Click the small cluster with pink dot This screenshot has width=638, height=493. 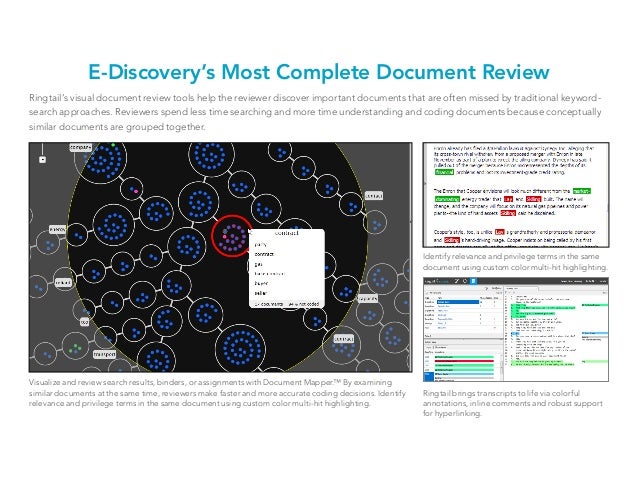[x=132, y=189]
